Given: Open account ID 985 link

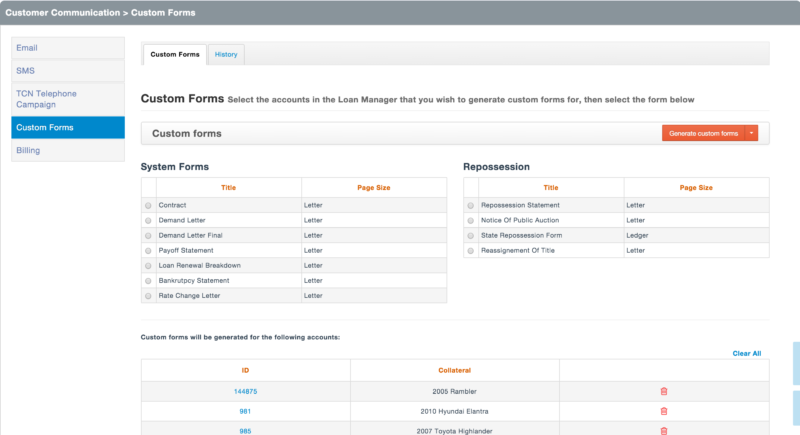Looking at the screenshot, I should point(245,431).
